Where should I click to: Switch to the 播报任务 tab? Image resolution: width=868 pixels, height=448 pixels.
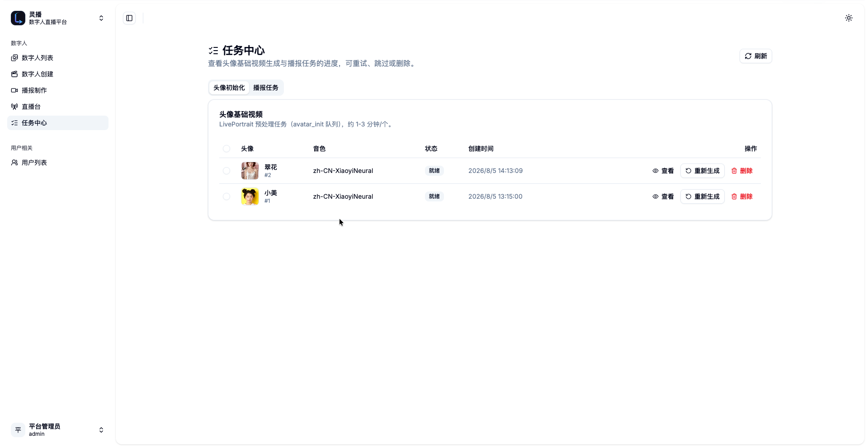[x=266, y=88]
